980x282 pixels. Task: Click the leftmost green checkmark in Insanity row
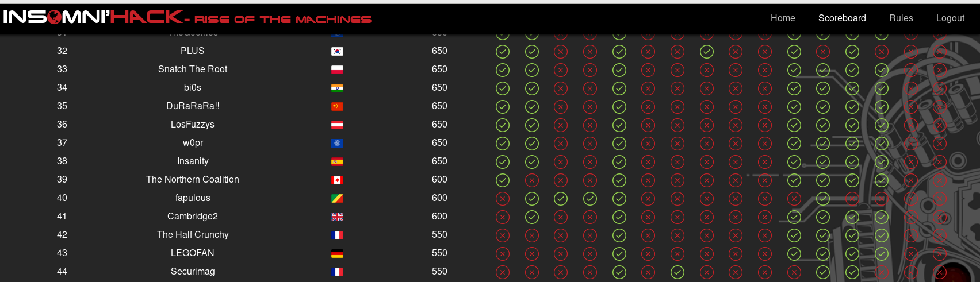pyautogui.click(x=503, y=162)
